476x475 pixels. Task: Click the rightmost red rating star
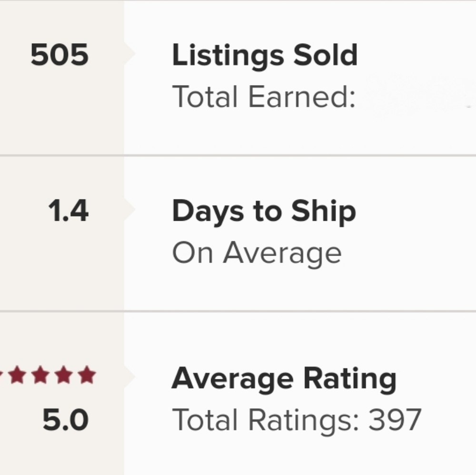click(87, 376)
